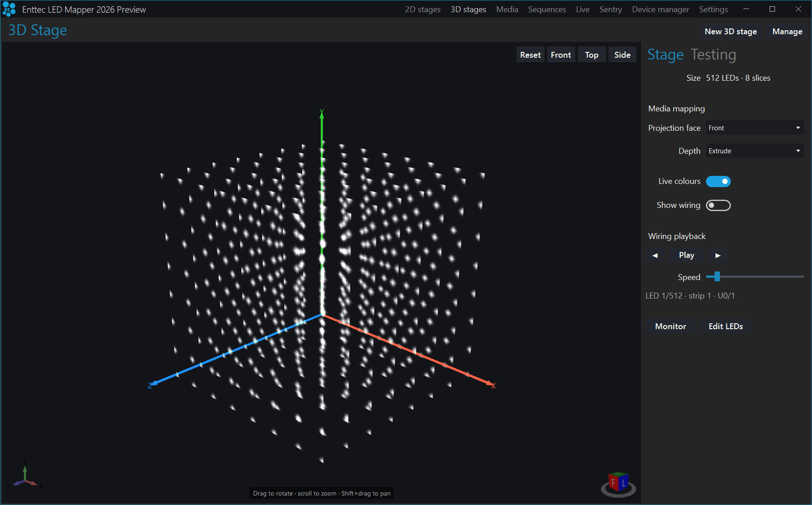Image resolution: width=812 pixels, height=505 pixels.
Task: Click the red X axis arrow tip
Action: pyautogui.click(x=490, y=384)
